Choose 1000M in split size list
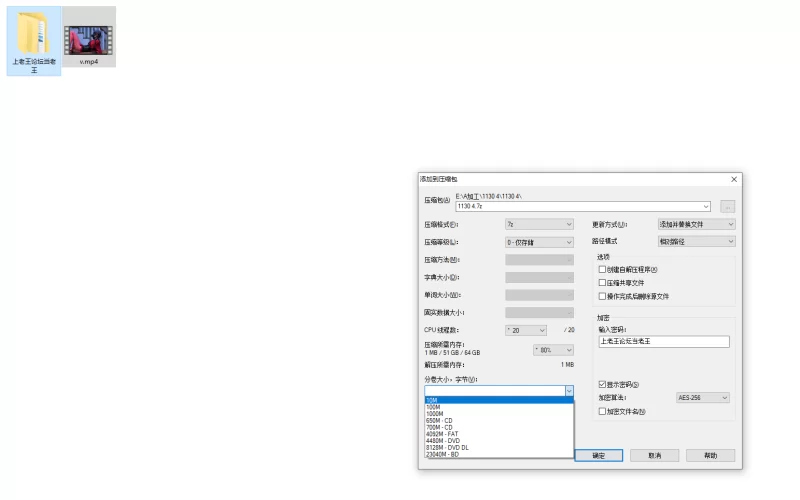800x500 pixels. pos(499,414)
